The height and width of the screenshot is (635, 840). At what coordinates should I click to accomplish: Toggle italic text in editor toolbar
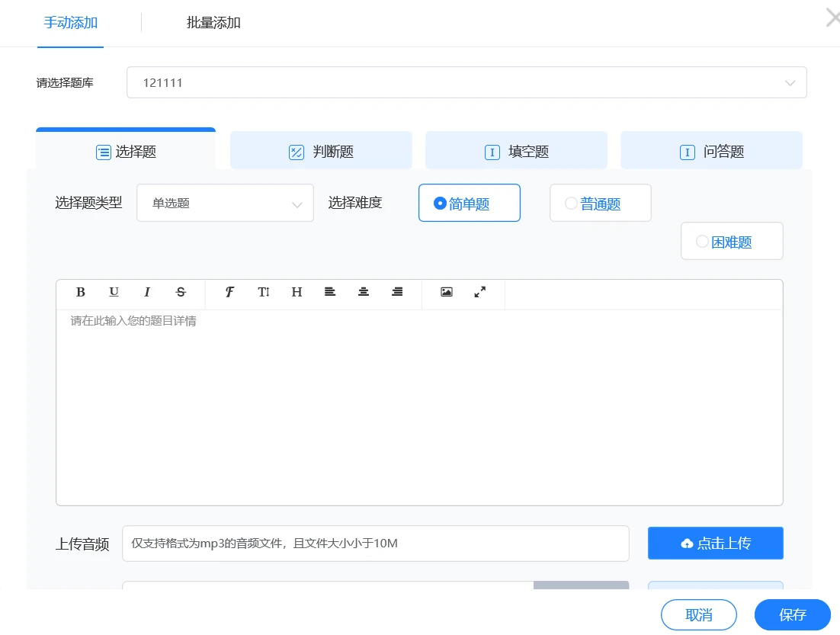147,292
